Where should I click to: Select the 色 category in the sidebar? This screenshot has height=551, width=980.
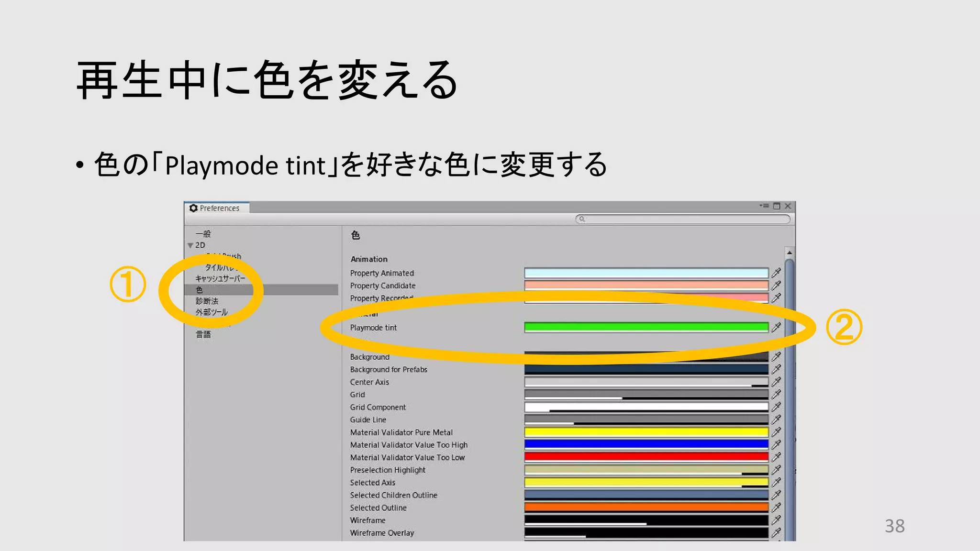point(261,290)
